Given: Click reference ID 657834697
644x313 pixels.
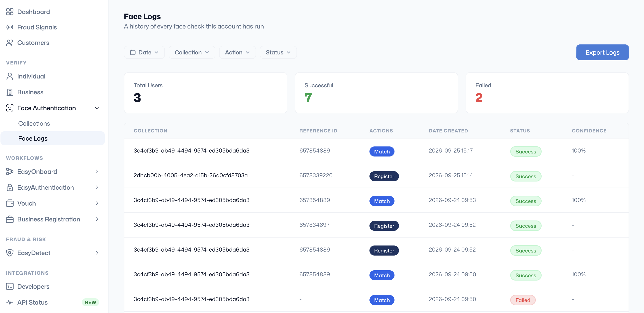Looking at the screenshot, I should click(315, 225).
